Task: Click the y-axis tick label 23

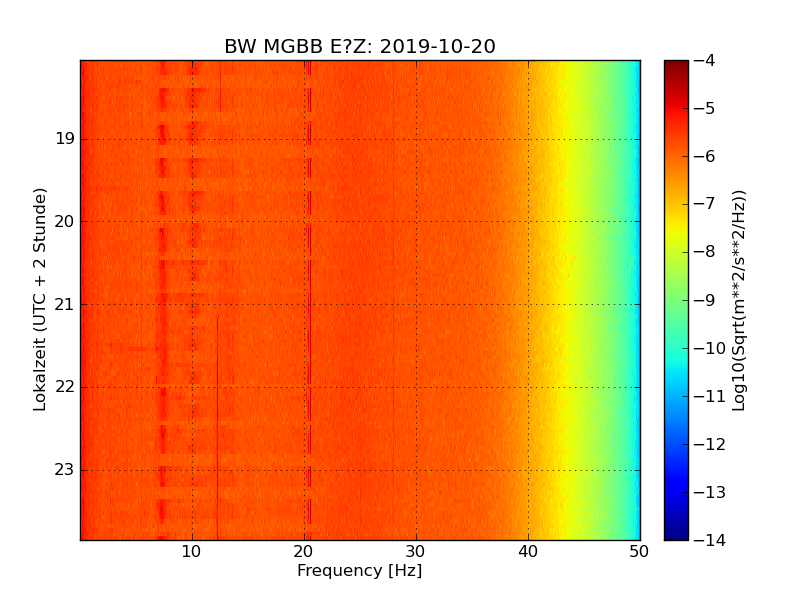Action: tap(65, 469)
